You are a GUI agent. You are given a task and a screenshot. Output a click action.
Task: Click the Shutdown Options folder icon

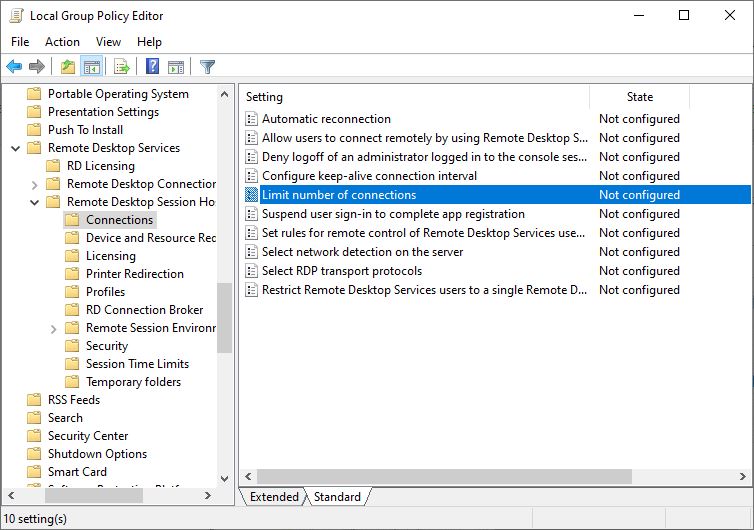coord(34,454)
